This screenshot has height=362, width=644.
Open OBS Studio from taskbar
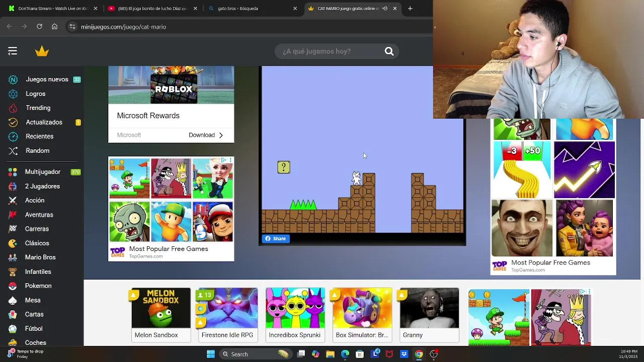pos(434,354)
